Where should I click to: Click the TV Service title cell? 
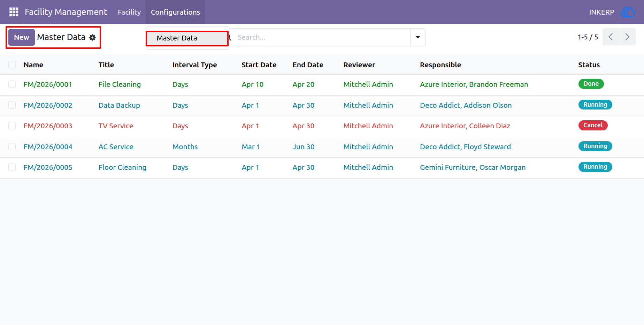tap(116, 126)
